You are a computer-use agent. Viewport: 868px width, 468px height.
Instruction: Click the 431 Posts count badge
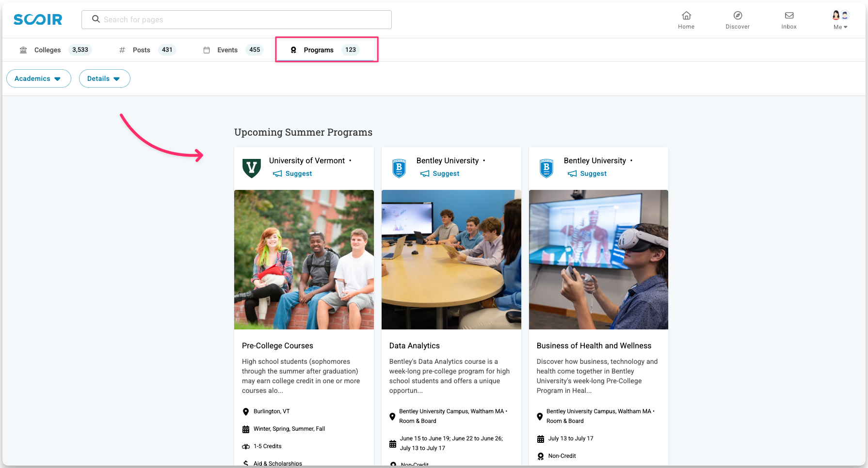pyautogui.click(x=167, y=50)
